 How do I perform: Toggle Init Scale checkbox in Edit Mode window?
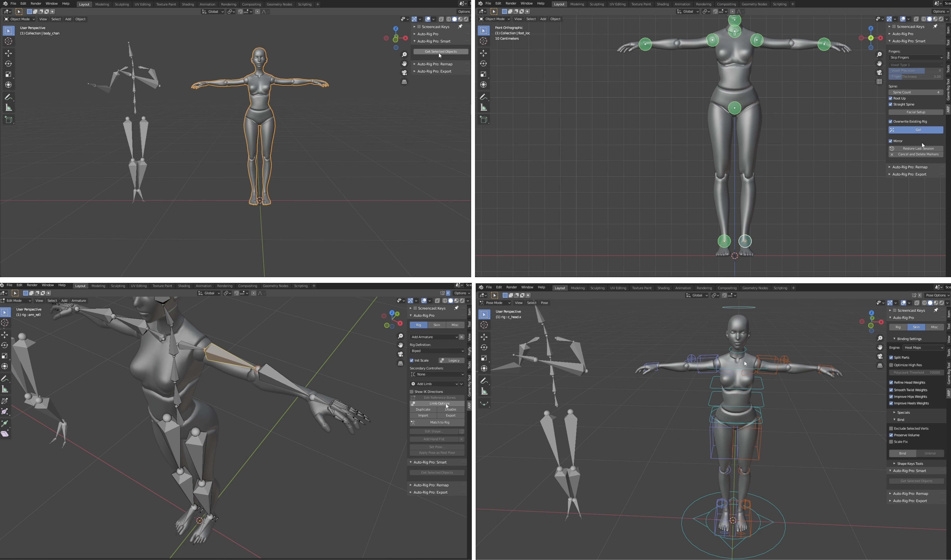pyautogui.click(x=412, y=360)
